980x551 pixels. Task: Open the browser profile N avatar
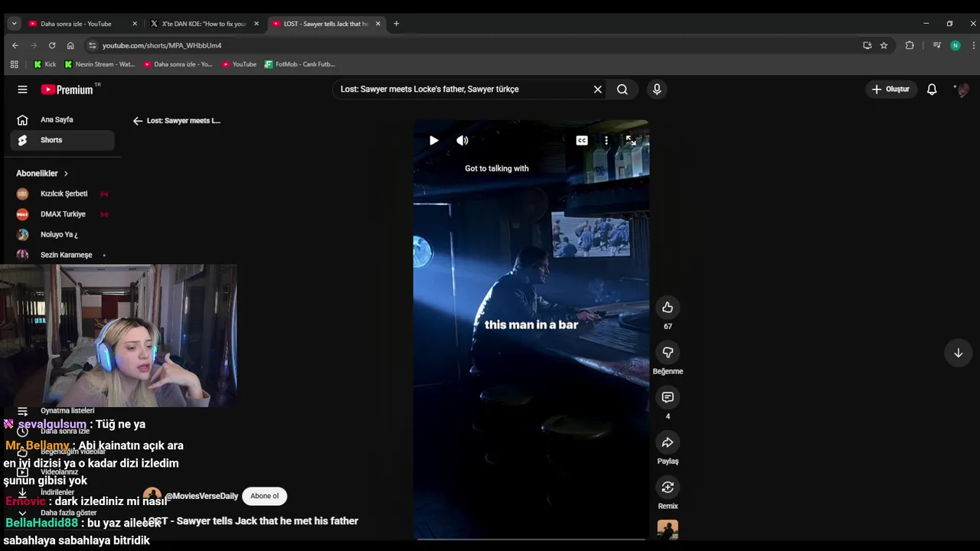[x=955, y=45]
